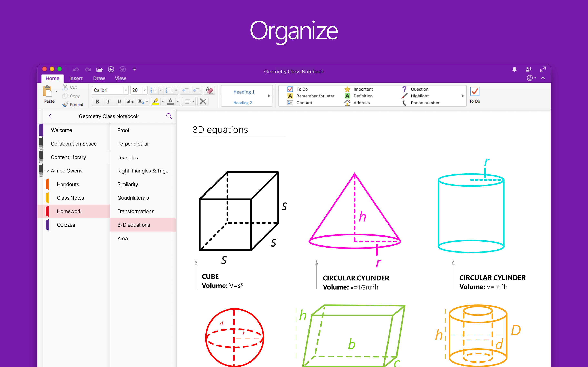Click the notifications bell icon
This screenshot has width=588, height=367.
(514, 69)
